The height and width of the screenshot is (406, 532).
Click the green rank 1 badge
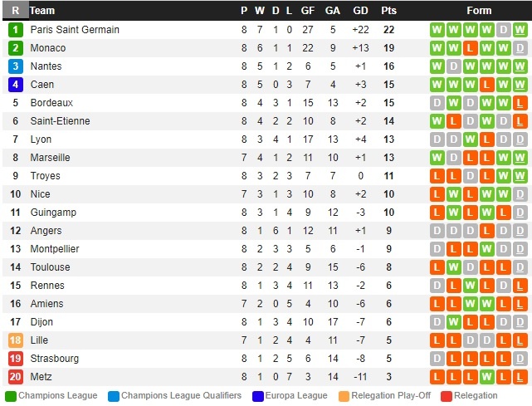click(15, 30)
